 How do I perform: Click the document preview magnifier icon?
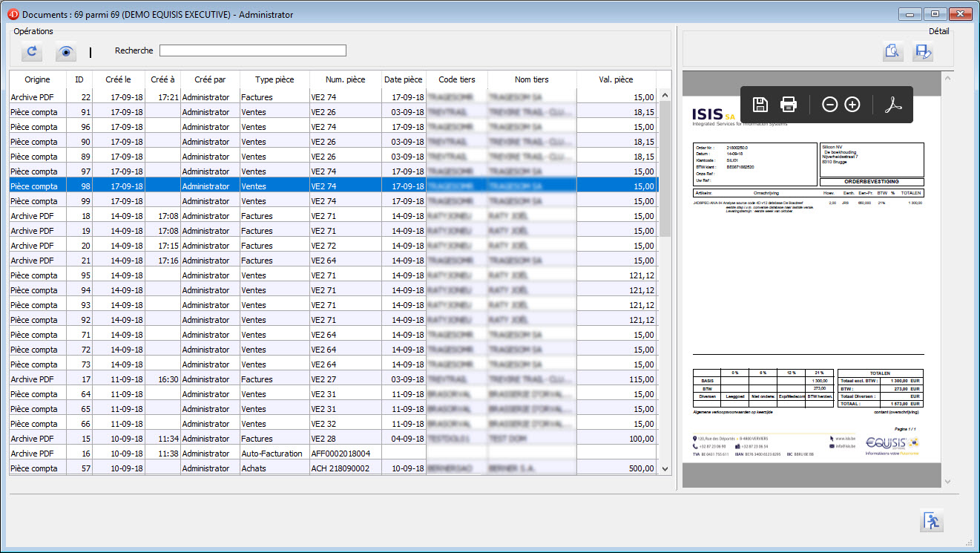tap(892, 51)
